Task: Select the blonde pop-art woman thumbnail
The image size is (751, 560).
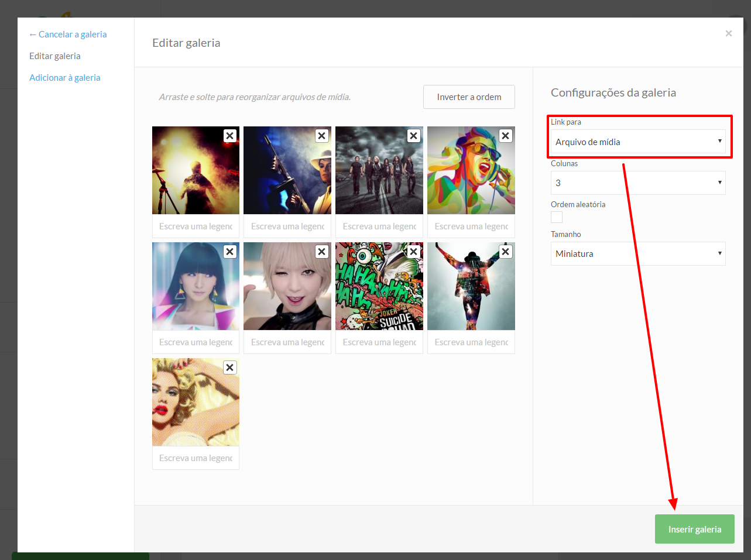Action: (196, 402)
